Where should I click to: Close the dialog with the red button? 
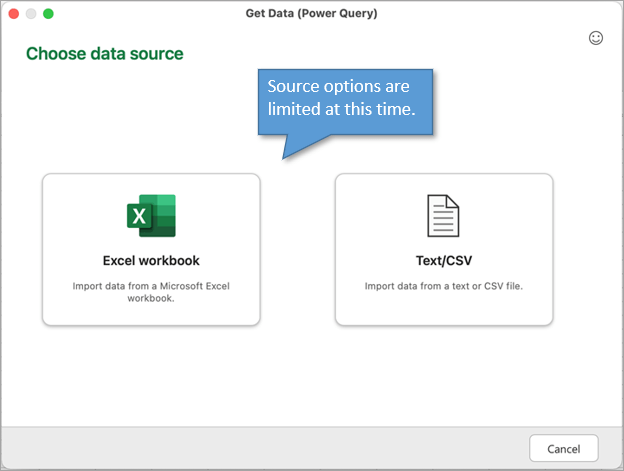click(x=14, y=14)
